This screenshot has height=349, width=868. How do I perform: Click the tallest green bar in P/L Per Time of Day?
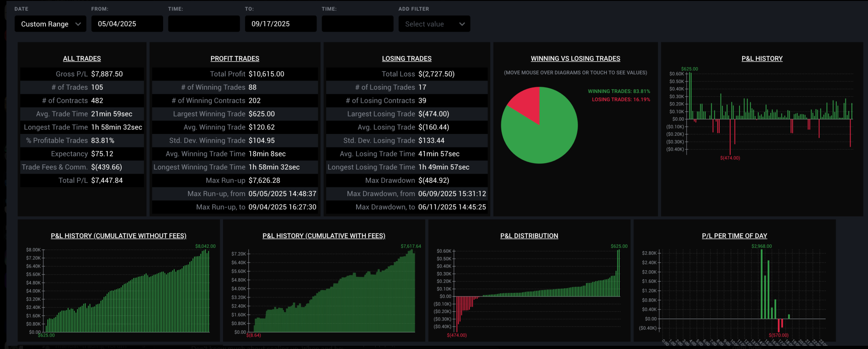click(x=762, y=285)
